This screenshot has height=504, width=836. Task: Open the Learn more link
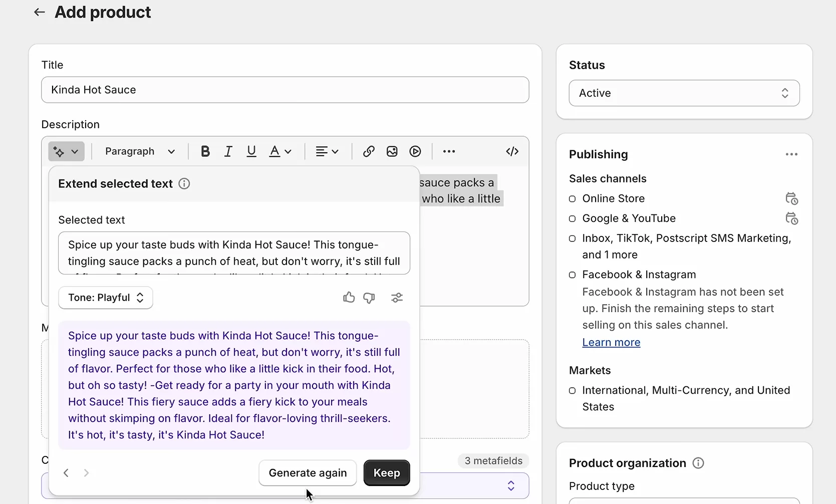pos(611,342)
